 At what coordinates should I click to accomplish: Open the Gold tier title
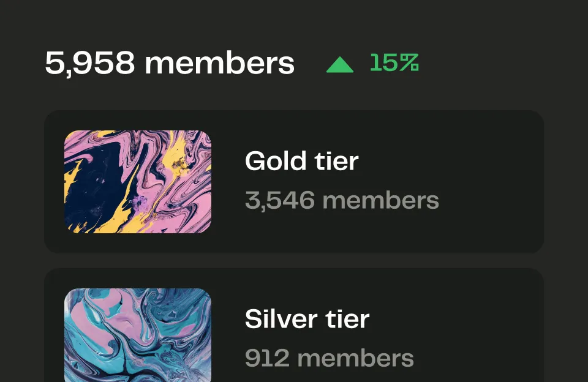tap(301, 161)
